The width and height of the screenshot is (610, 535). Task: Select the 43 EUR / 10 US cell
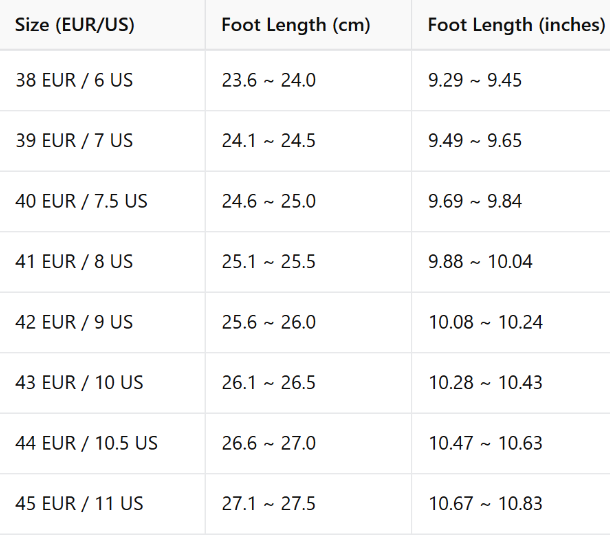coord(79,383)
